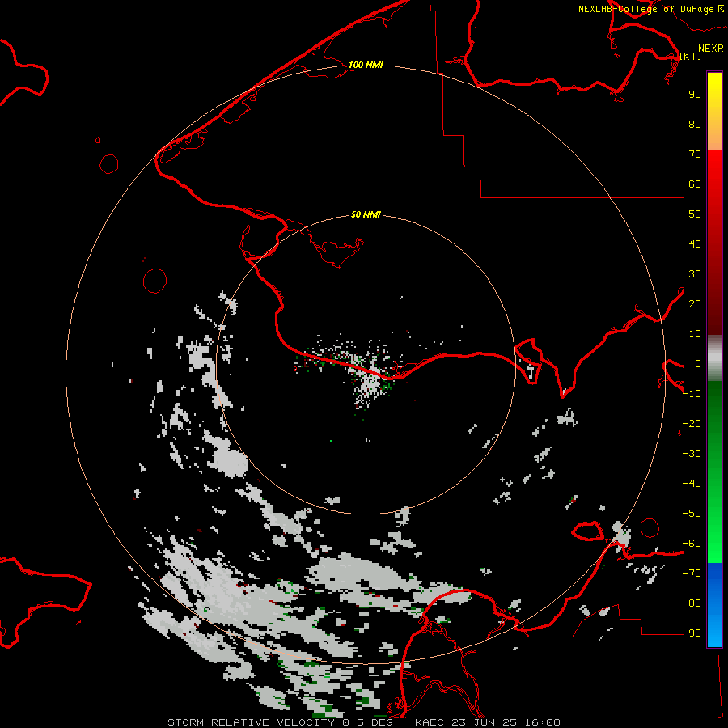This screenshot has height=728, width=728.
Task: Select the 80 value on velocity scale
Action: (695, 125)
